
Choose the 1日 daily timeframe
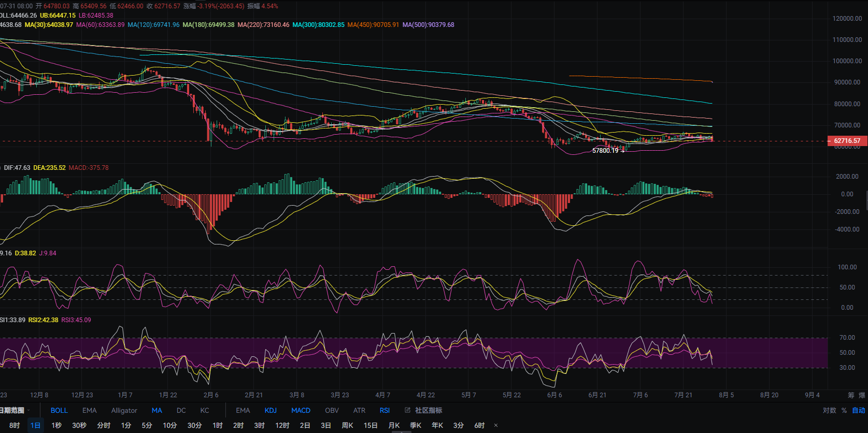[35, 425]
